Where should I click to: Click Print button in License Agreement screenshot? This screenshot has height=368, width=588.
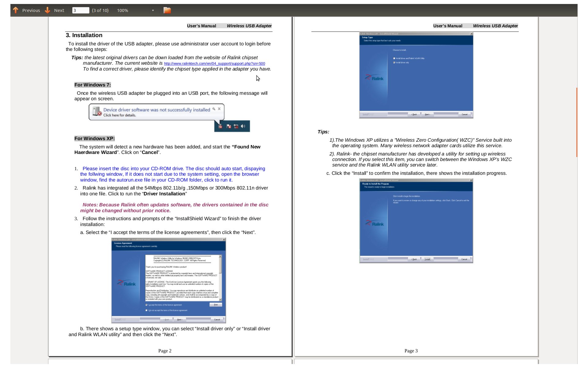[x=216, y=305]
